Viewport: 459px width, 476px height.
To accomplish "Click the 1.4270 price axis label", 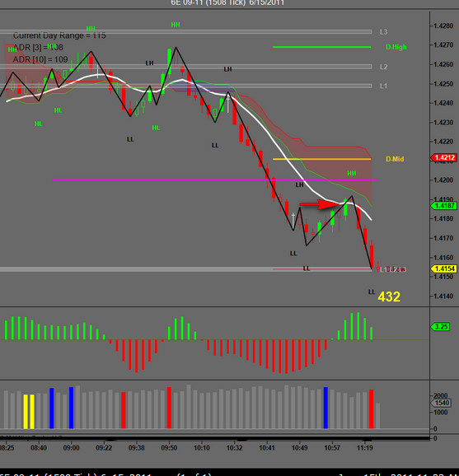I will pos(443,45).
